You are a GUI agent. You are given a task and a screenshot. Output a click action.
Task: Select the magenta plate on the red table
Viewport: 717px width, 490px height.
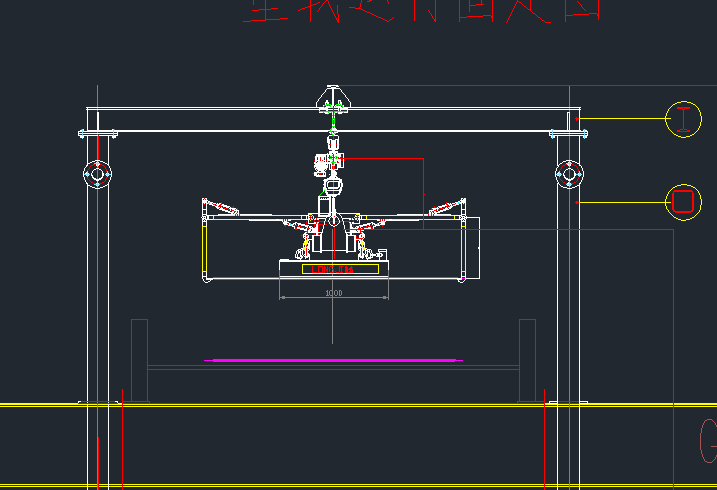point(333,360)
